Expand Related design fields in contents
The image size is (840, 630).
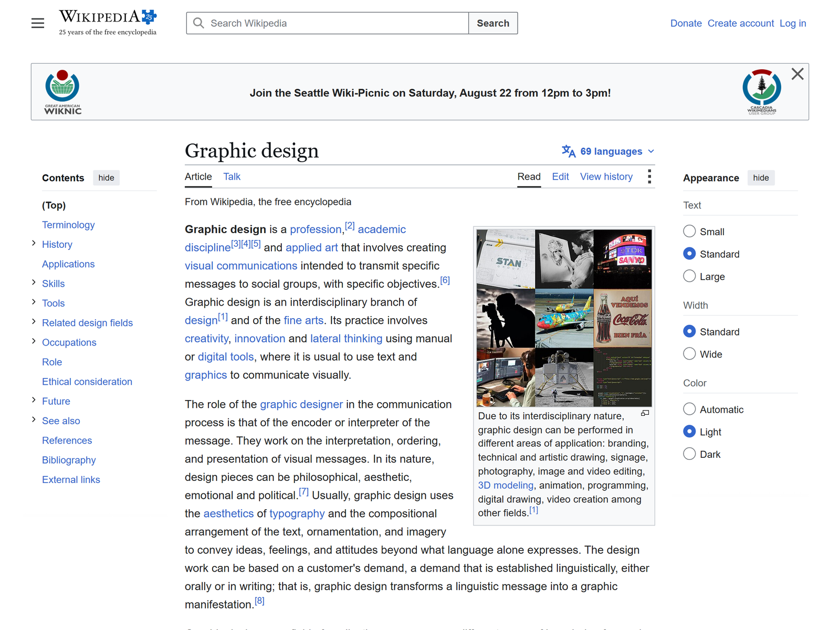click(x=34, y=322)
